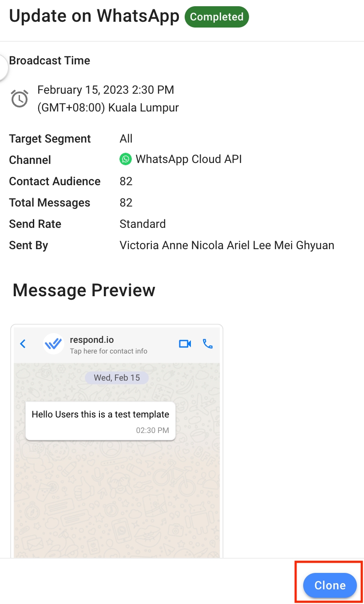This screenshot has height=604, width=364.
Task: Click the 02:30 PM message timestamp
Action: point(152,430)
